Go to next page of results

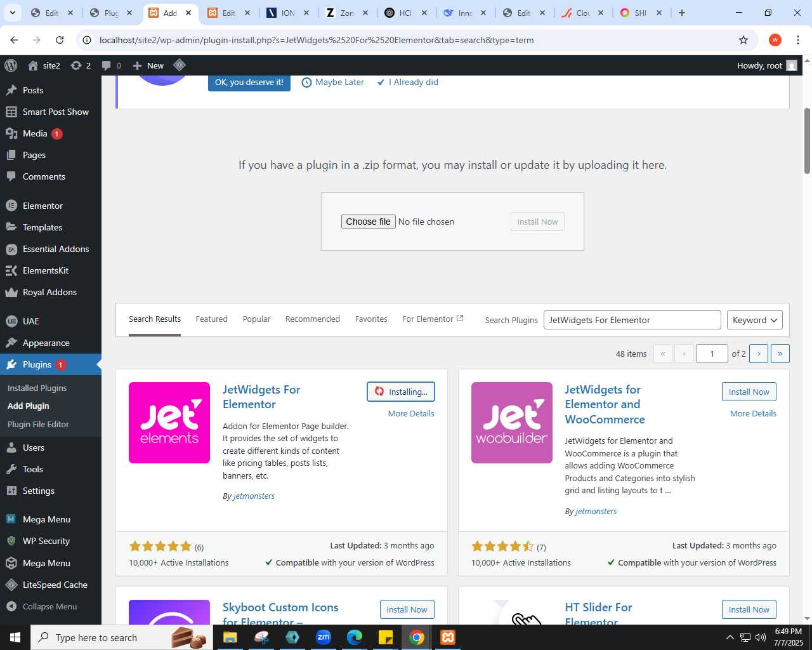point(759,354)
